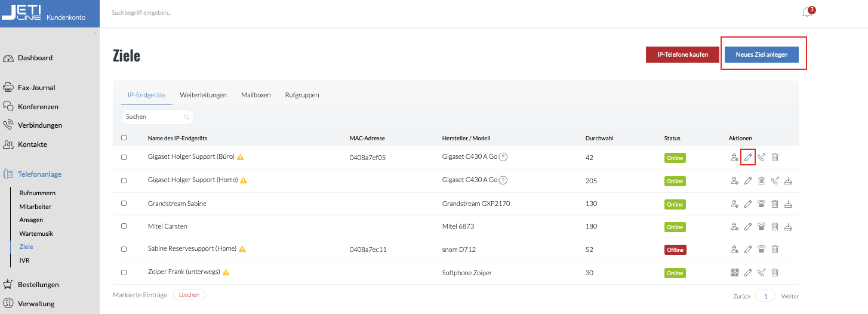Toggle the select-all checkbox in table header
This screenshot has width=868, height=314.
(124, 138)
